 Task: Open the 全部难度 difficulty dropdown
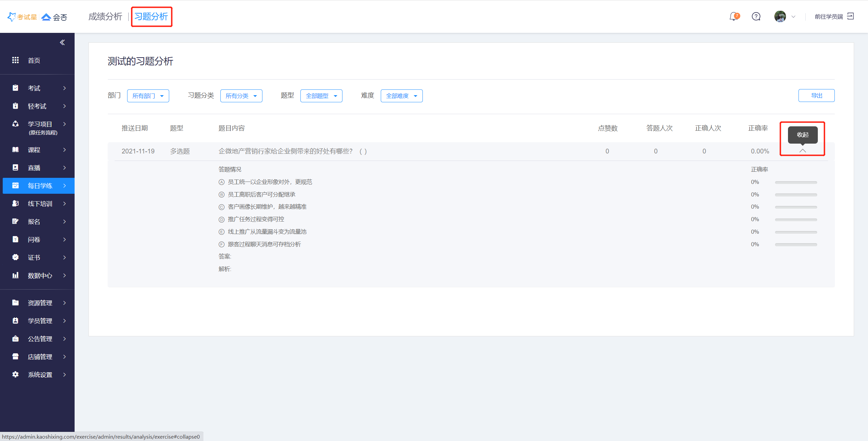tap(401, 96)
